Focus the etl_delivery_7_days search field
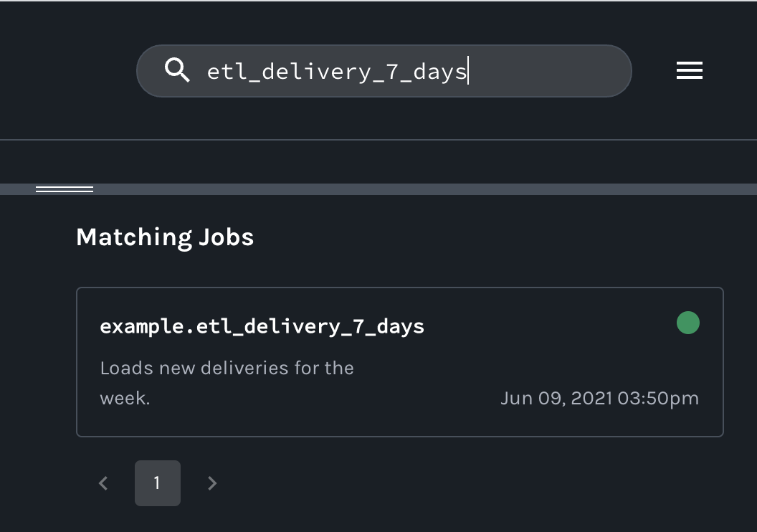The width and height of the screenshot is (757, 532). [x=337, y=72]
